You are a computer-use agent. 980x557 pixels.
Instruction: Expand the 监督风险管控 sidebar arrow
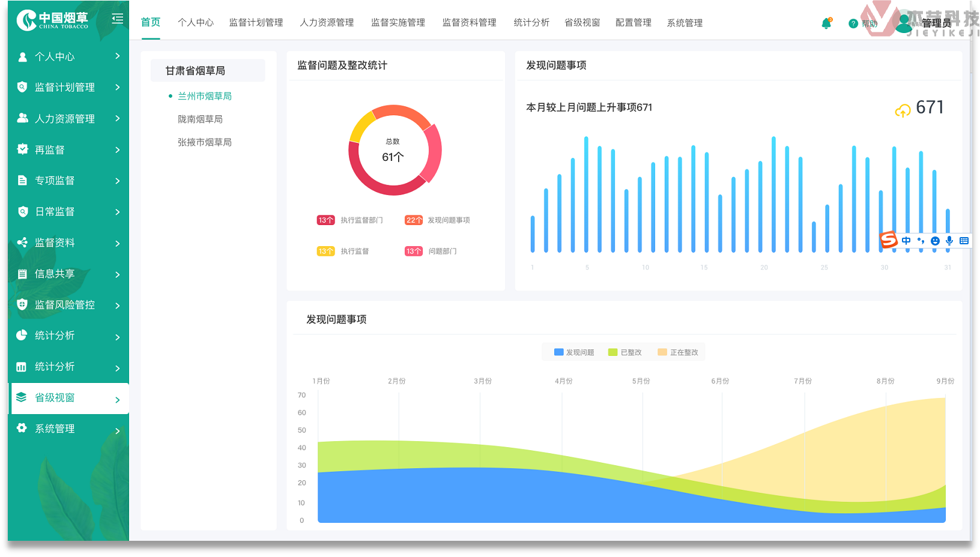pyautogui.click(x=118, y=306)
